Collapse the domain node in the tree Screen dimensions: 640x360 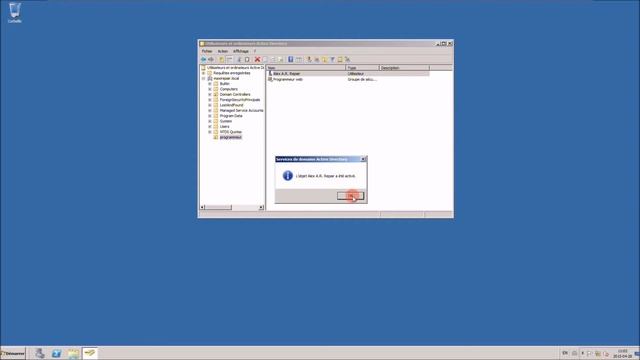(204, 78)
